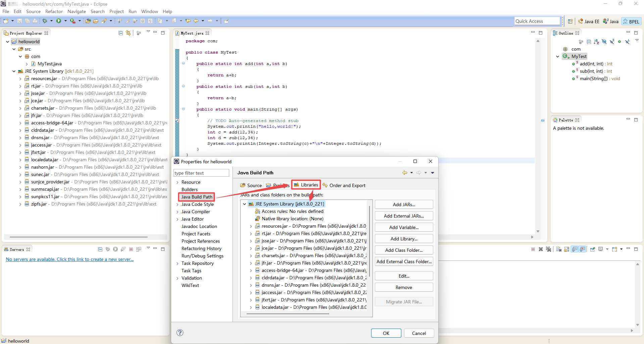
Task: Run the program with green Run icon
Action: pos(59,21)
